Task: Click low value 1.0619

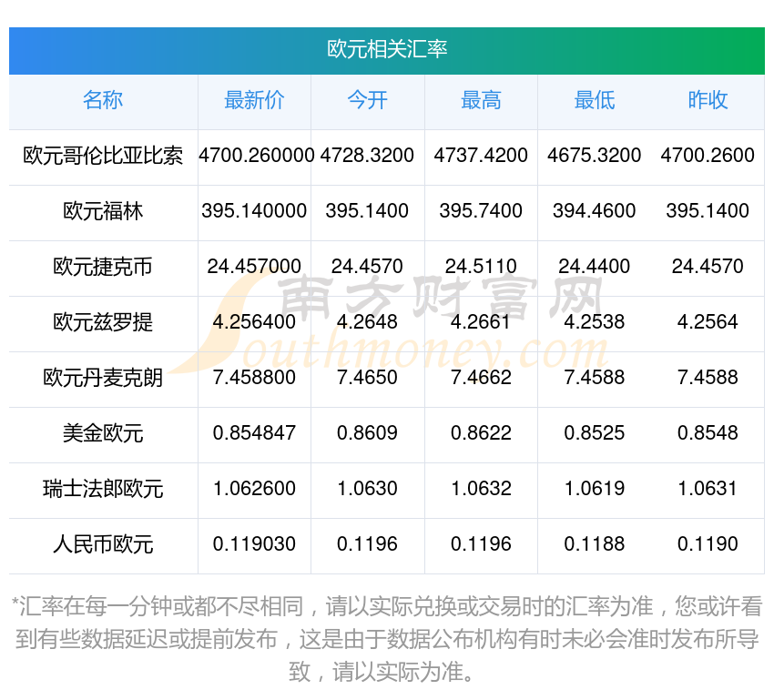Action: click(x=595, y=489)
